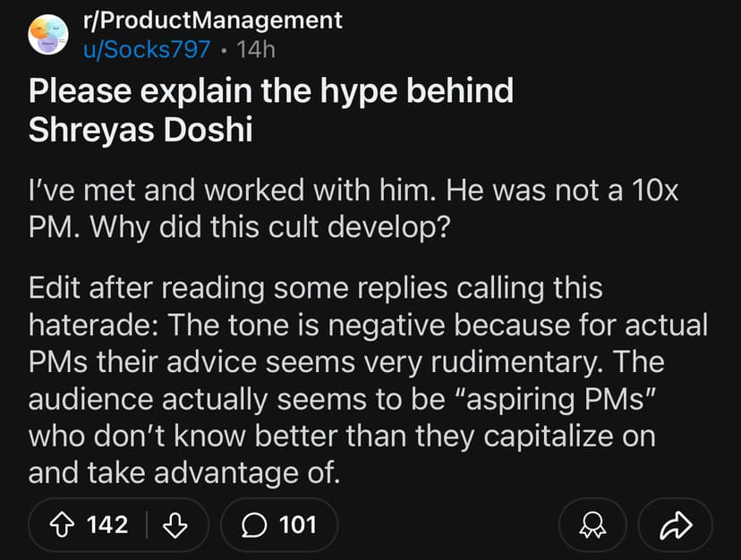Open comments via the speech bubble icon
The image size is (741, 560).
(254, 524)
